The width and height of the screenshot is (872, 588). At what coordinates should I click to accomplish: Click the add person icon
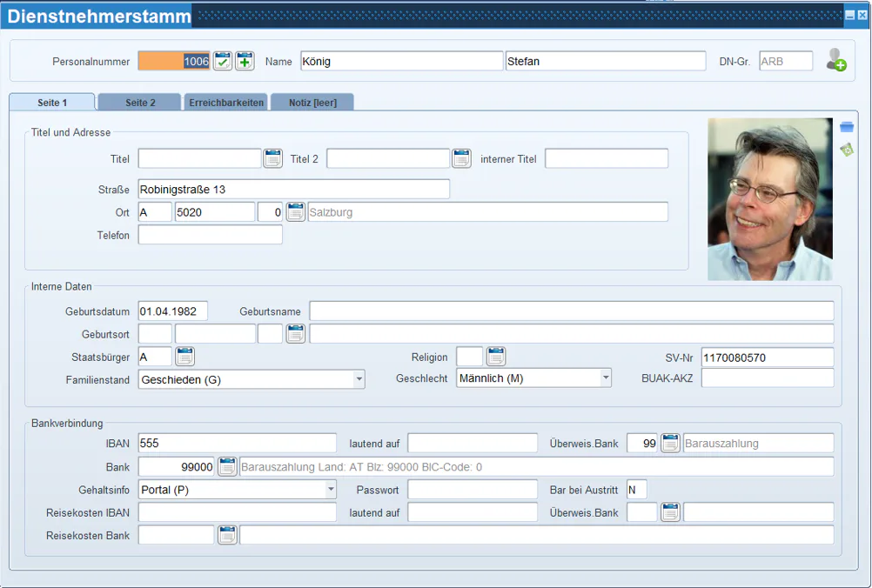pos(835,60)
